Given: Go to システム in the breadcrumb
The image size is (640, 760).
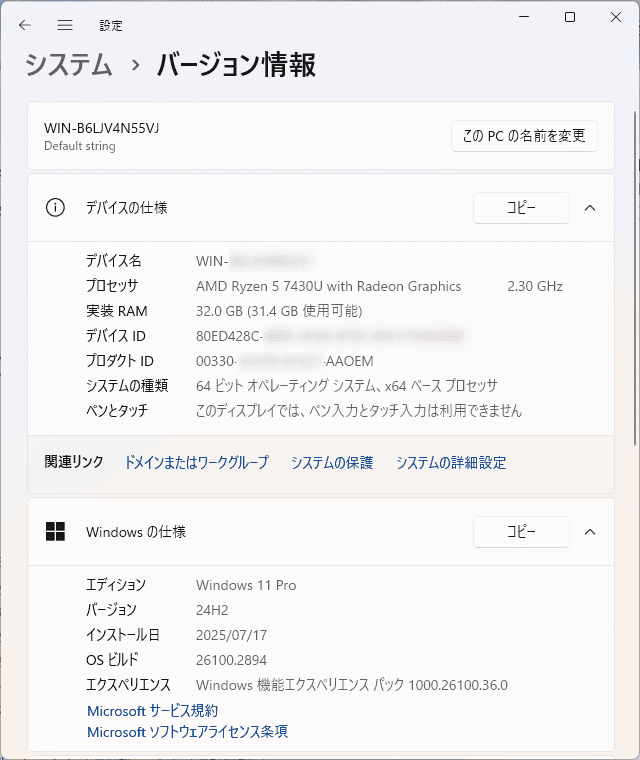Looking at the screenshot, I should pos(68,66).
